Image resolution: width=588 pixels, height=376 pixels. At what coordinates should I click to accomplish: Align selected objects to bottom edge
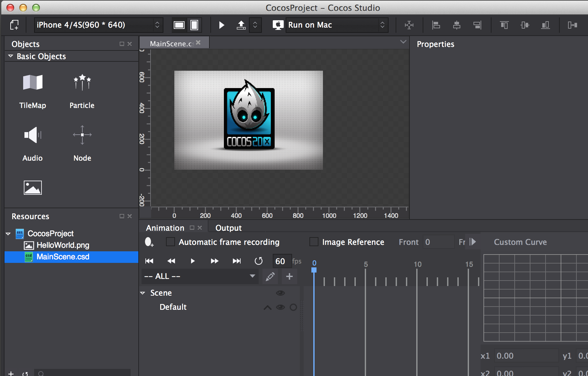[x=546, y=25]
